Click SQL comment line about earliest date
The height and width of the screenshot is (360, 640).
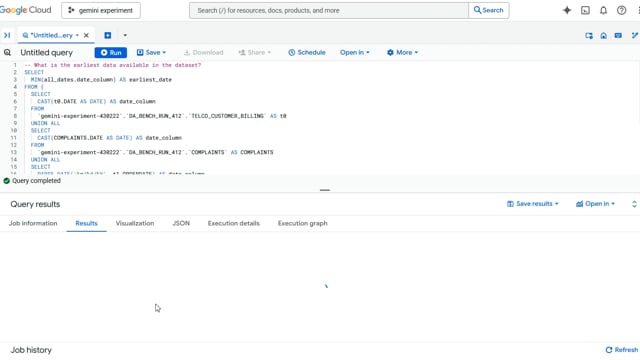[113, 65]
